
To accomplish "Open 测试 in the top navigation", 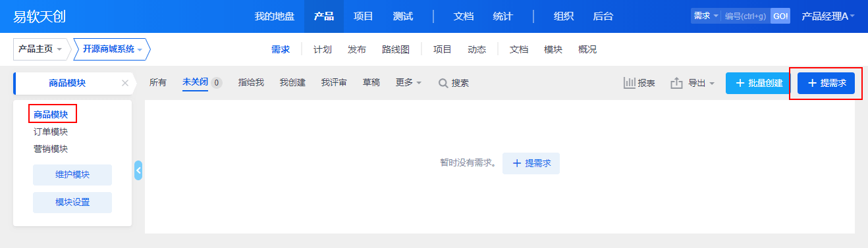I will 403,16.
